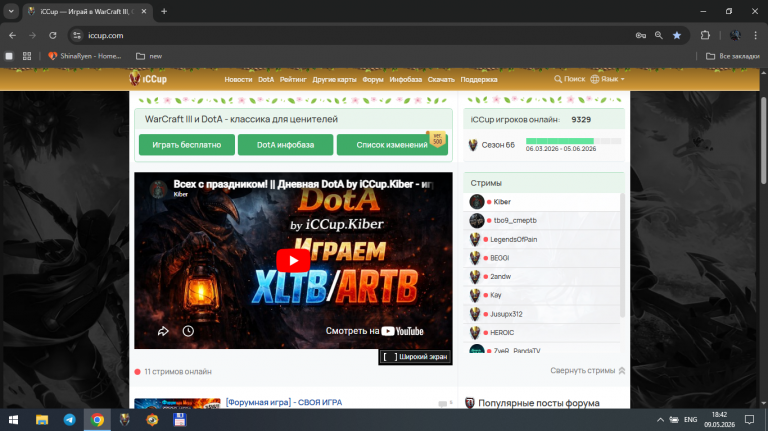Select the Kiber stream
This screenshot has width=768, height=431.
(x=542, y=202)
